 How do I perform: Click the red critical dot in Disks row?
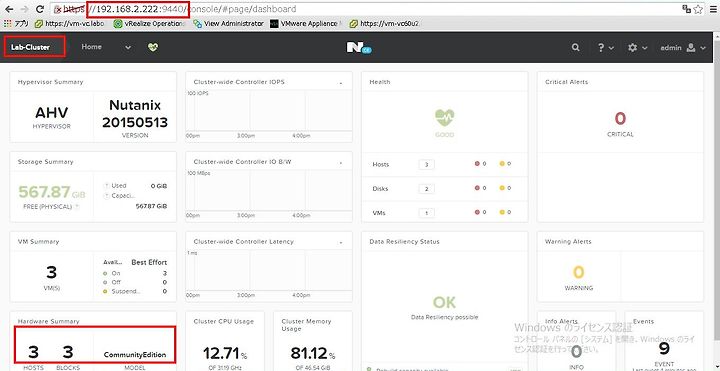tap(478, 188)
